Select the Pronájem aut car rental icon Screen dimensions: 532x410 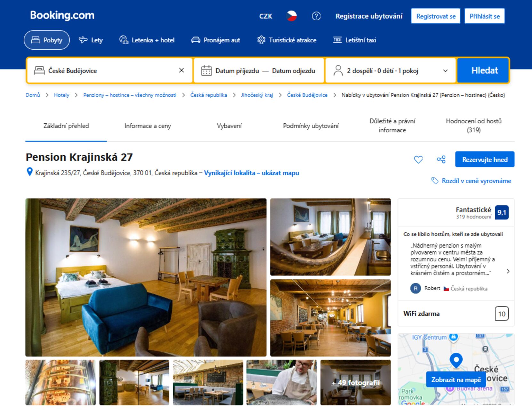[x=196, y=40]
